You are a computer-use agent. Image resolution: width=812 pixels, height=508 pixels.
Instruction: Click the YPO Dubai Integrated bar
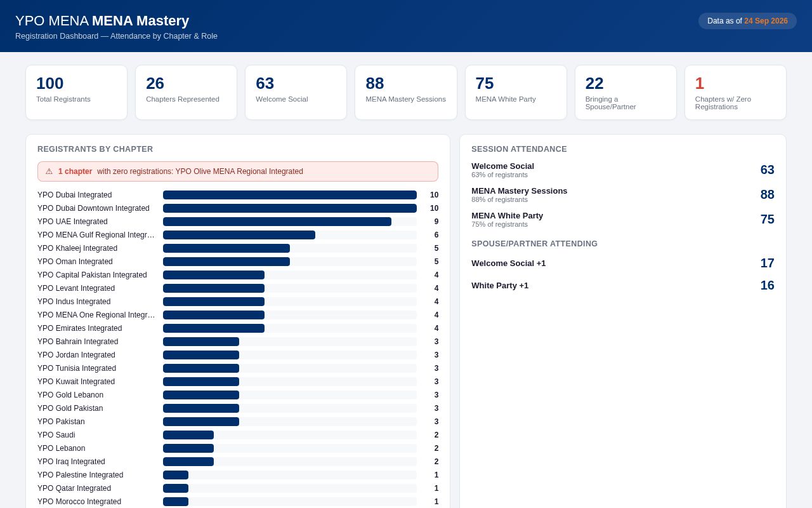(290, 195)
